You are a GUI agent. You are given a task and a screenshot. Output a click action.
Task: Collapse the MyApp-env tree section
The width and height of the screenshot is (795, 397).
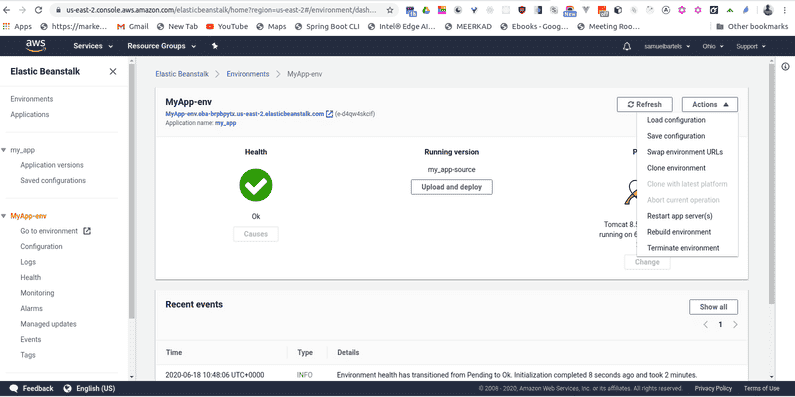pyautogui.click(x=4, y=216)
